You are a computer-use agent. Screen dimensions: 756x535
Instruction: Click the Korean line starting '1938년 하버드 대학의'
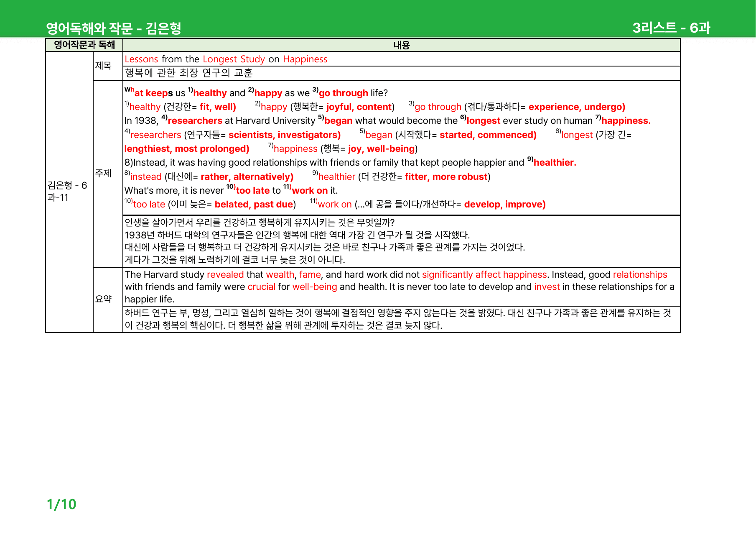click(297, 235)
